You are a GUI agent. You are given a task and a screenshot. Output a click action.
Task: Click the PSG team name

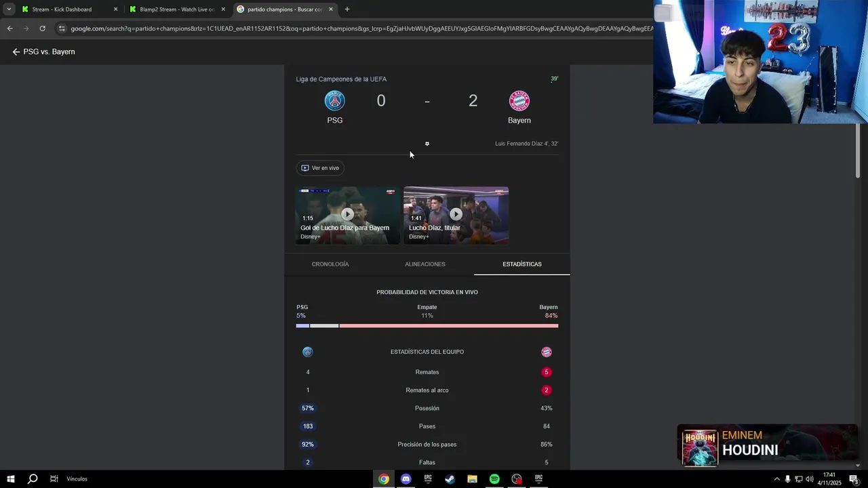tap(334, 121)
